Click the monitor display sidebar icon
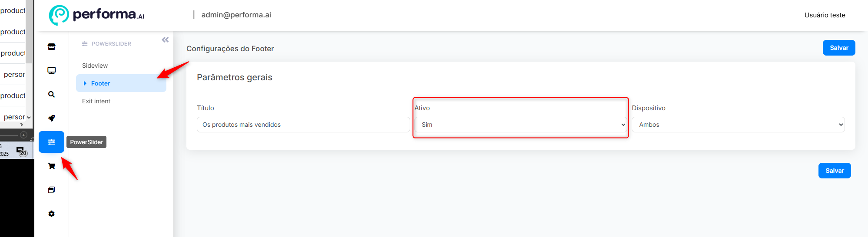The image size is (868, 237). pyautogui.click(x=51, y=71)
